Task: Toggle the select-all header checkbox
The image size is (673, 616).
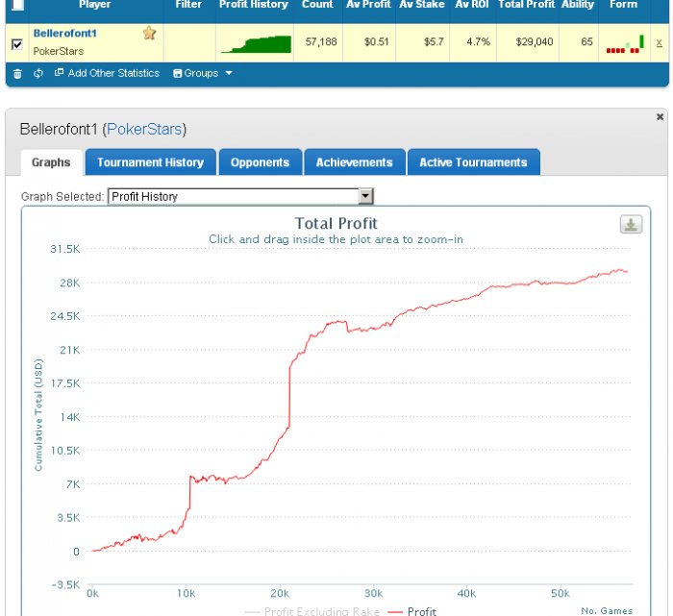Action: click(17, 5)
